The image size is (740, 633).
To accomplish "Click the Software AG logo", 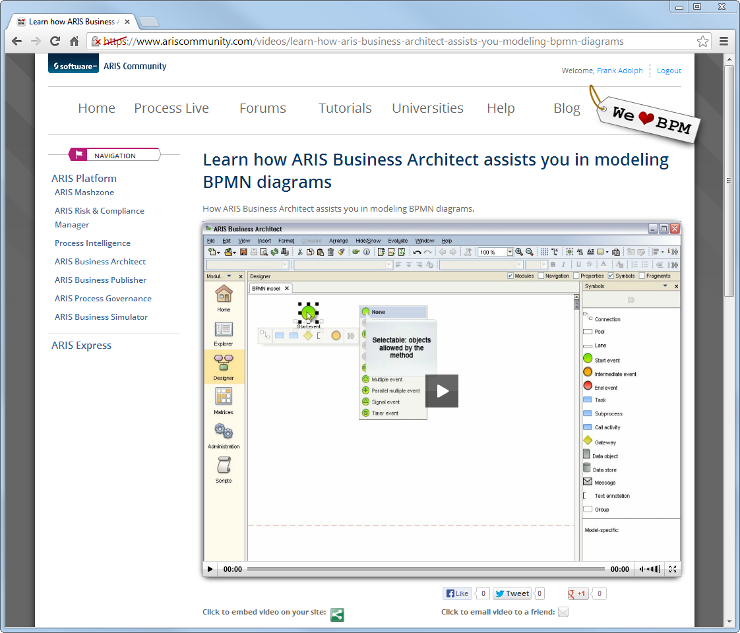I will pyautogui.click(x=73, y=64).
